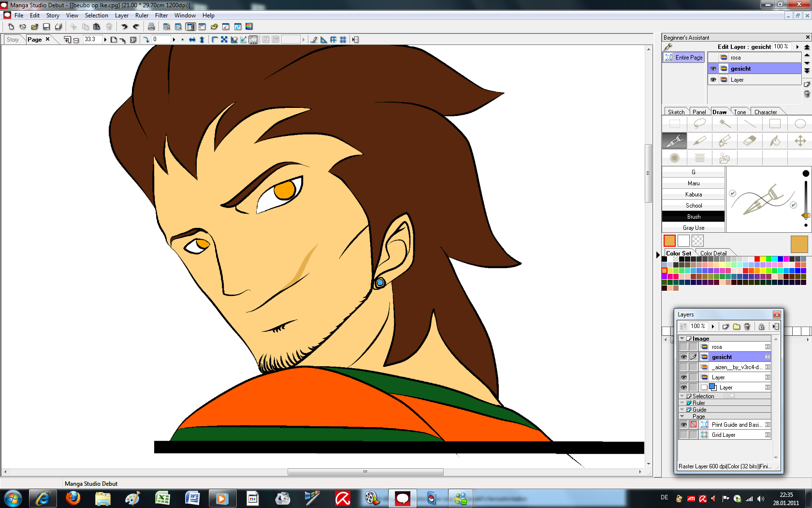The width and height of the screenshot is (812, 508).
Task: Click the Print icon in toolbar
Action: [151, 27]
